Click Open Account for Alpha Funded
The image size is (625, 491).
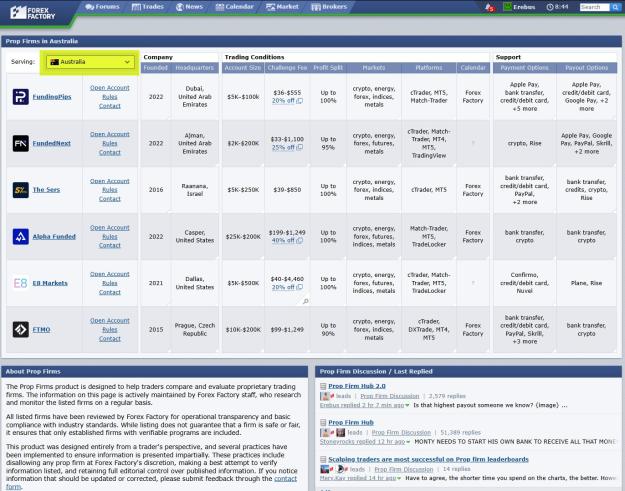[110, 228]
